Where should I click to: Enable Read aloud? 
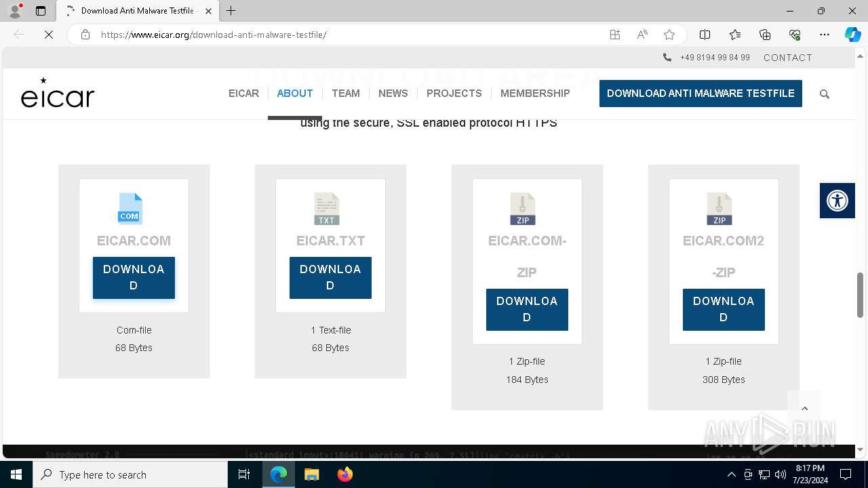pyautogui.click(x=642, y=35)
